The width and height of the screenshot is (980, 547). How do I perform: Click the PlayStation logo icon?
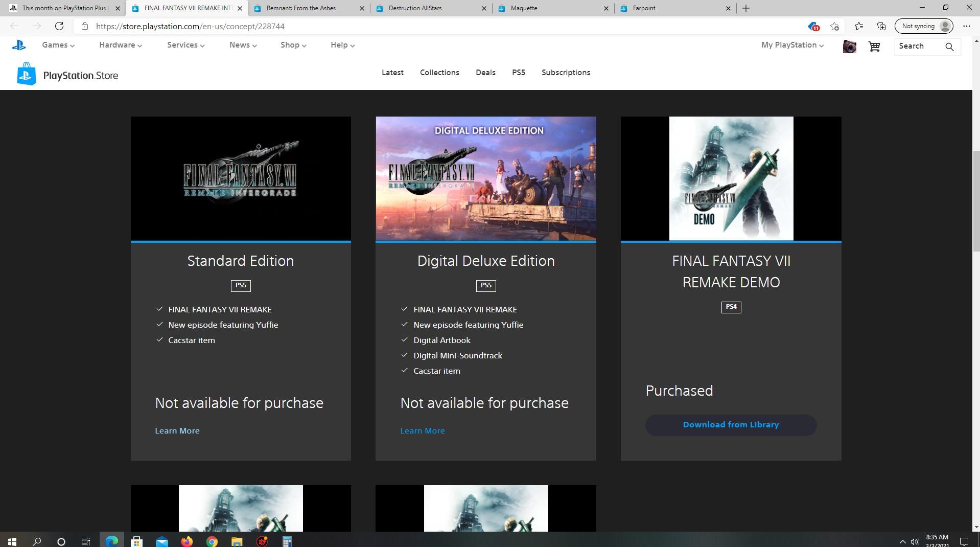coord(19,45)
